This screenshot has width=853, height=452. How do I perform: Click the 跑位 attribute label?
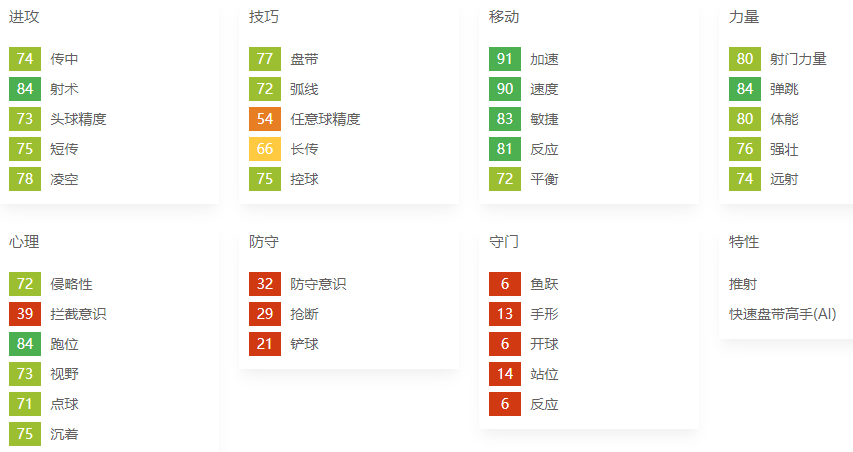(x=64, y=344)
